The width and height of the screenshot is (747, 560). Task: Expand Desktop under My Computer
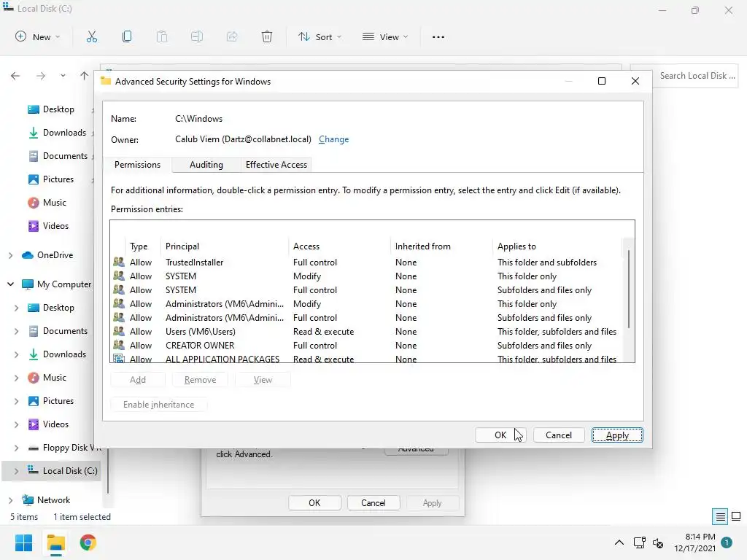click(17, 308)
